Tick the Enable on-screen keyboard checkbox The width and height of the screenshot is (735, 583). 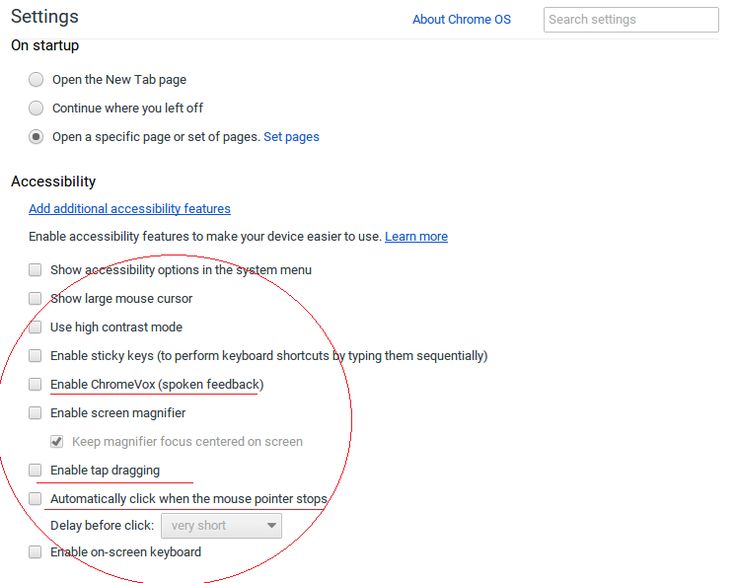click(x=35, y=552)
